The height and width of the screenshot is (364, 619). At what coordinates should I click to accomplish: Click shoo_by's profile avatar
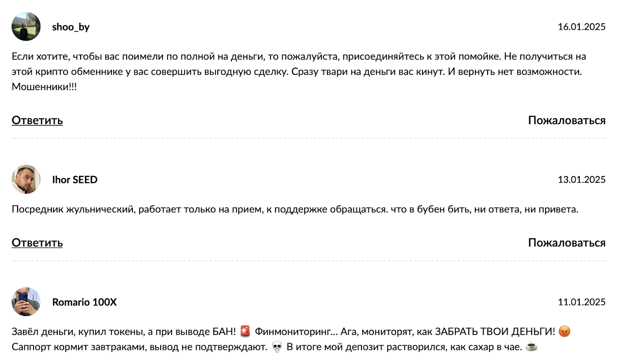[26, 27]
